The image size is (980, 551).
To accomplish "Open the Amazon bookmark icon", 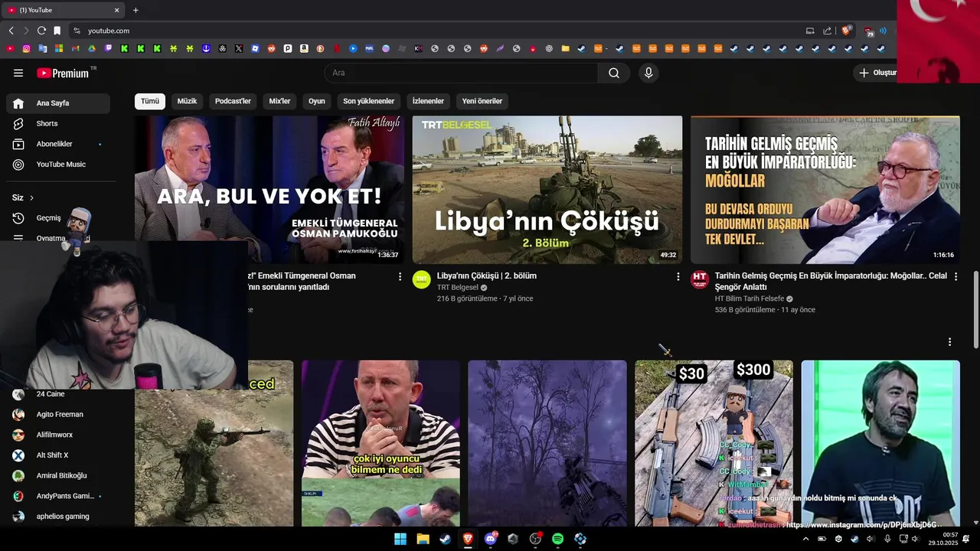I will coord(304,48).
